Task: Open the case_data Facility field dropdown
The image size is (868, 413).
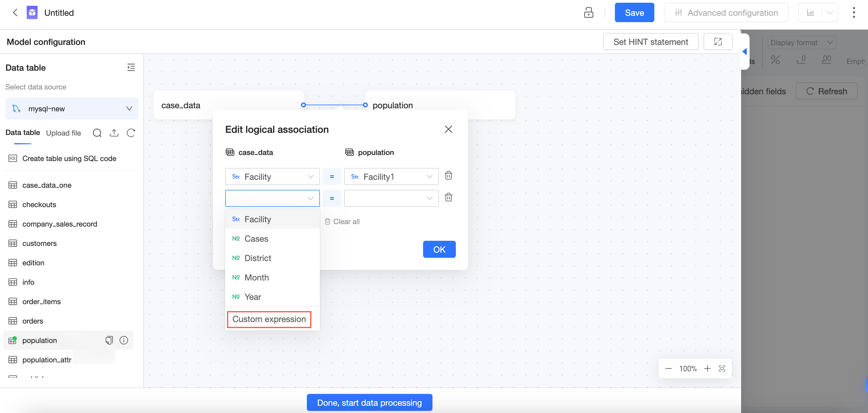Action: click(272, 177)
